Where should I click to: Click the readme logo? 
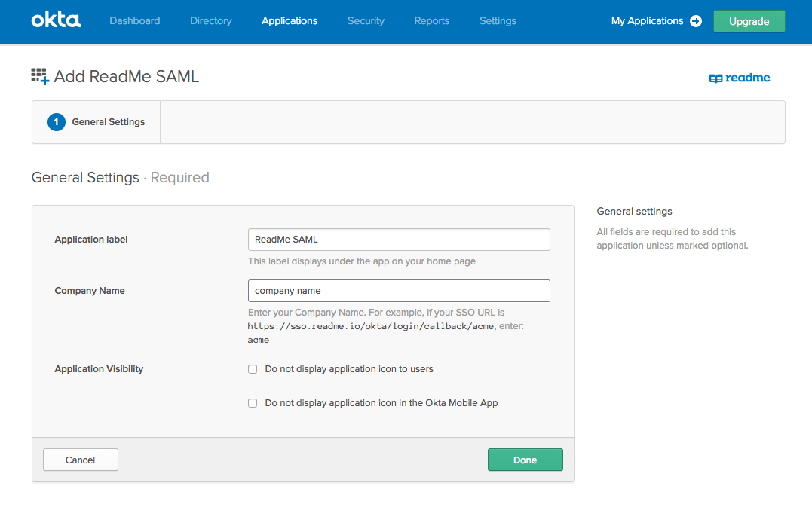pos(740,78)
